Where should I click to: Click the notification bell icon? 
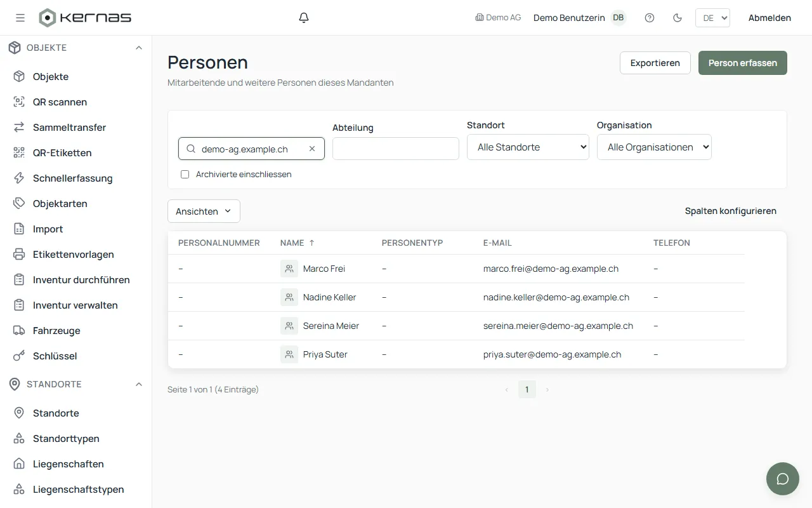click(x=304, y=18)
